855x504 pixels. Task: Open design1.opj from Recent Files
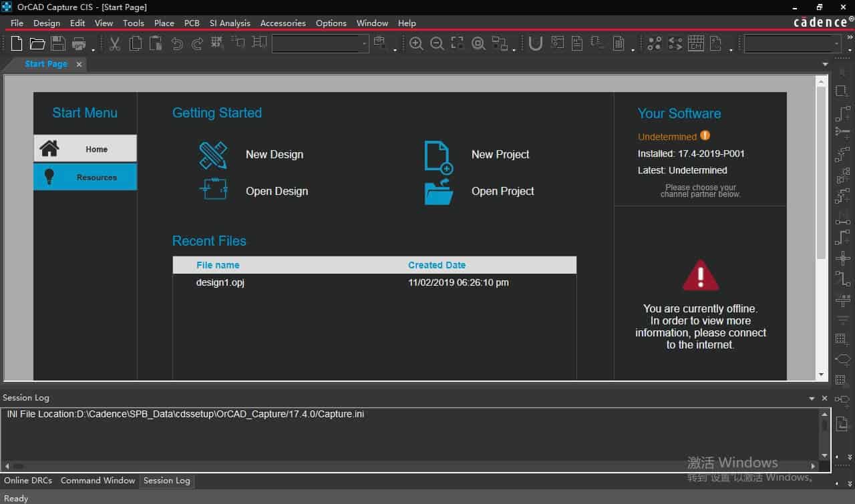[220, 283]
